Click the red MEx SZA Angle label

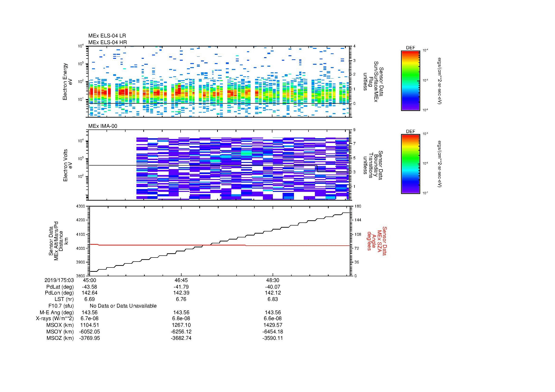pyautogui.click(x=377, y=241)
